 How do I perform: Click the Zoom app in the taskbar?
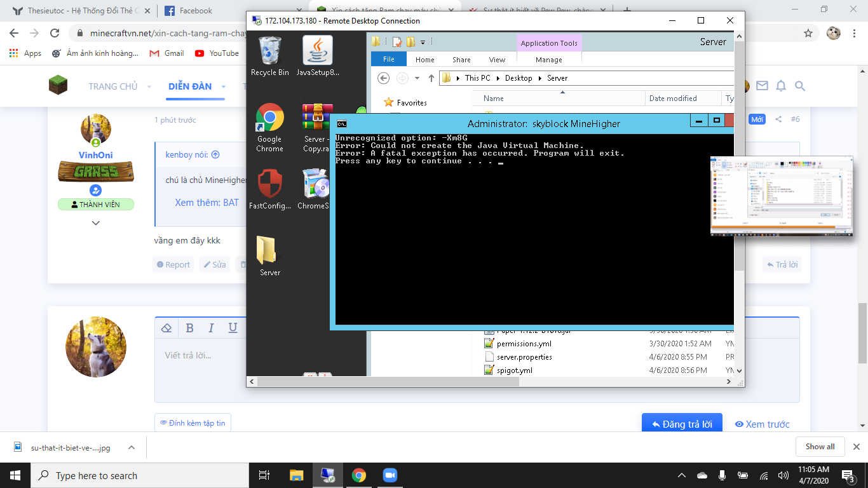[x=390, y=475]
